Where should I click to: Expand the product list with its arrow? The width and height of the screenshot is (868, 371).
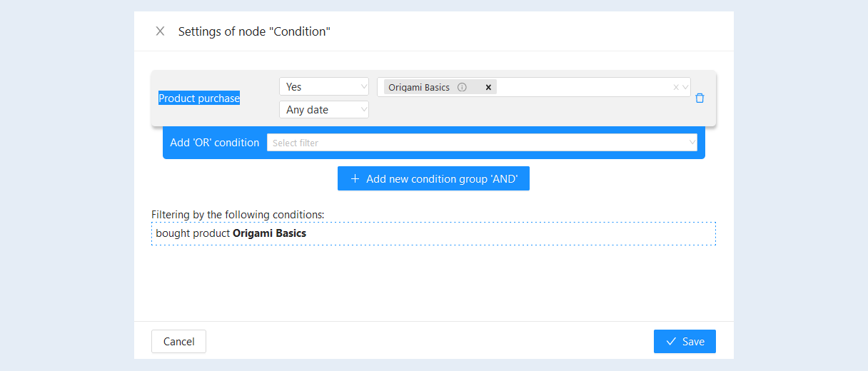(x=685, y=87)
